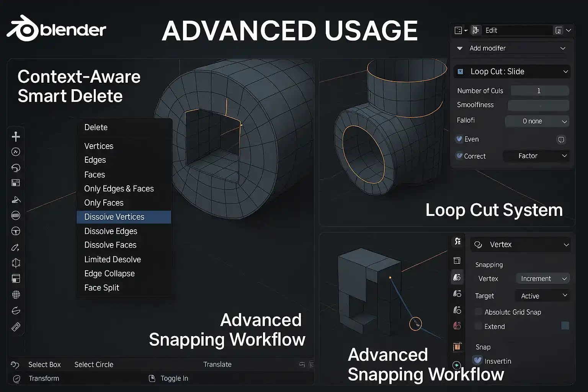Viewport: 588px width, 392px height.
Task: Toggle the Correct checkbox
Action: (459, 156)
